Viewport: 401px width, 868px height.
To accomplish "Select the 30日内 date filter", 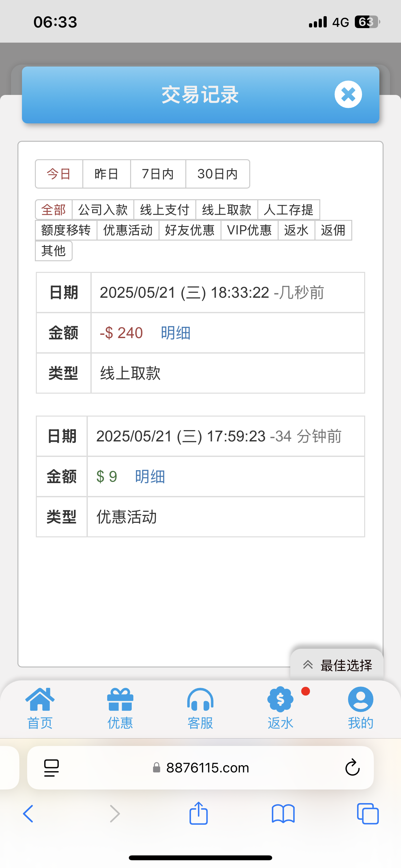I will (x=218, y=174).
